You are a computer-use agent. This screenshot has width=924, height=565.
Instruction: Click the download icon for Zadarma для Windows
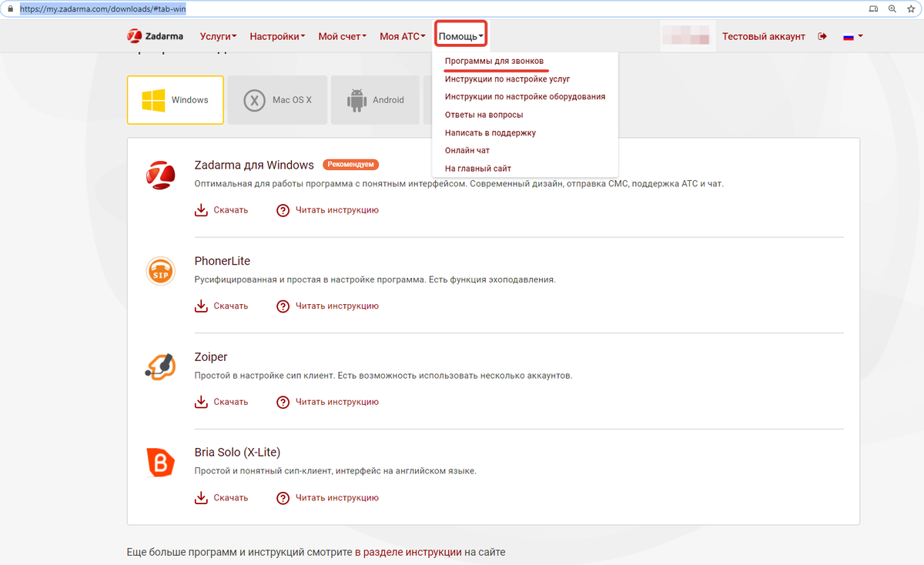coord(201,210)
